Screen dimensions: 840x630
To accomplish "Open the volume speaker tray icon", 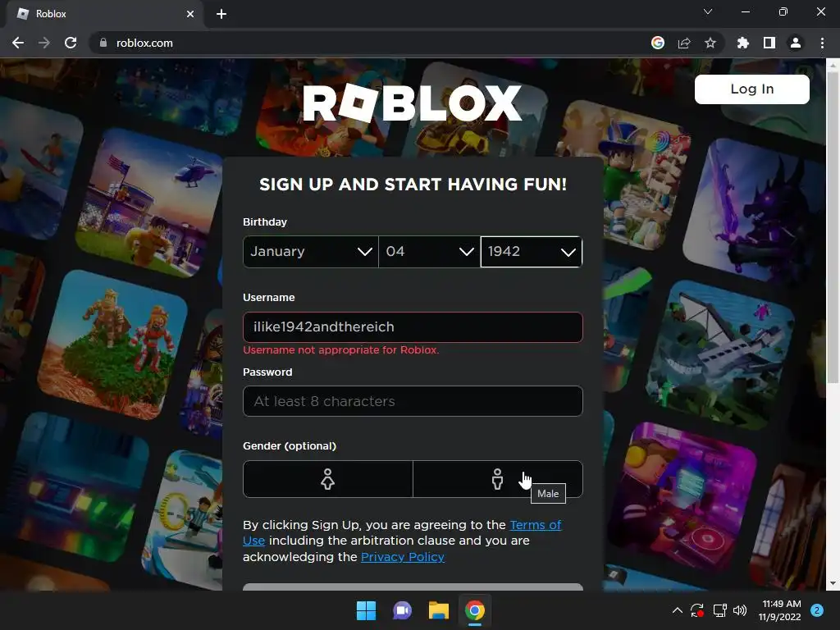I will click(x=740, y=610).
